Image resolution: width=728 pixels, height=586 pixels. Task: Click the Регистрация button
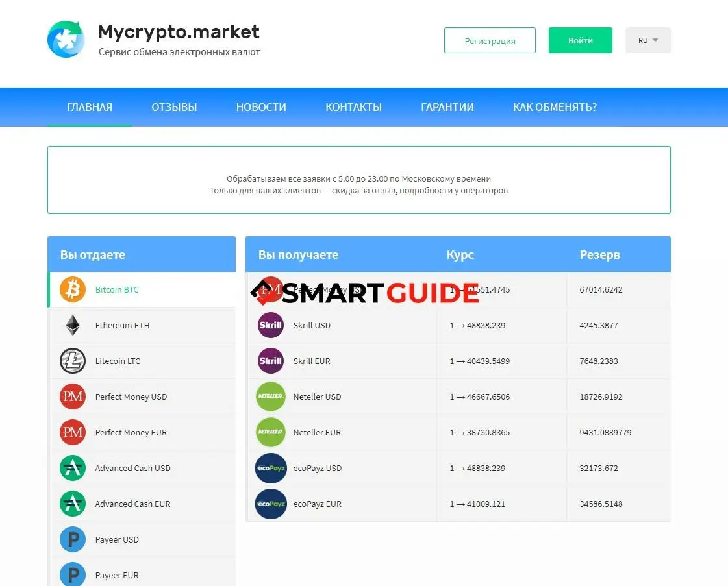click(x=490, y=40)
